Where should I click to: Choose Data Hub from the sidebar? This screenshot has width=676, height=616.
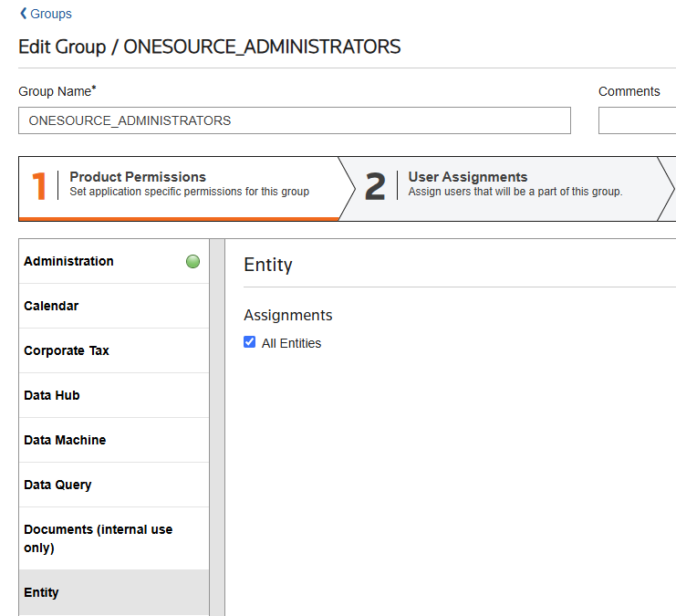tap(52, 395)
